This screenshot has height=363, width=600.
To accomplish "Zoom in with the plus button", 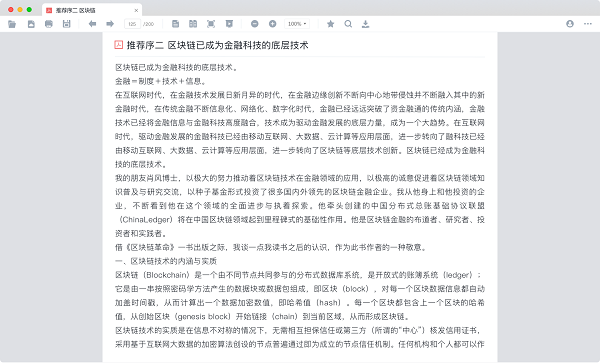I will [x=272, y=24].
